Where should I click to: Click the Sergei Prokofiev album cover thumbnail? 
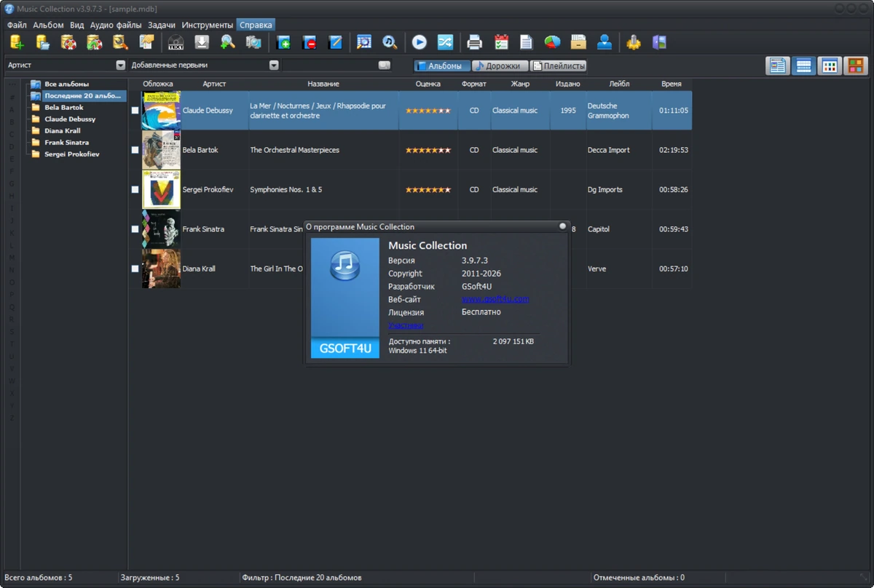(x=161, y=189)
